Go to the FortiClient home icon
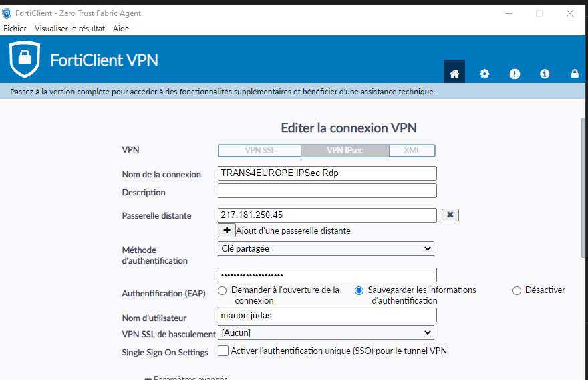Viewport: 588px width, 380px height. click(454, 74)
